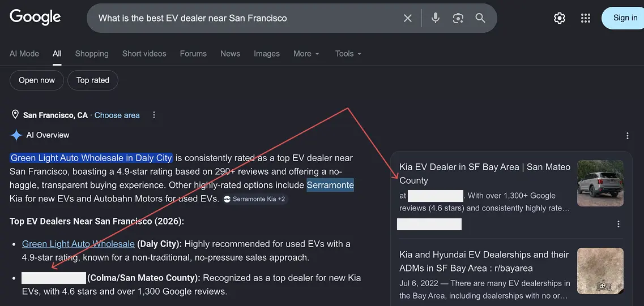The height and width of the screenshot is (306, 644).
Task: Open the Green Light Auto Wholesale bullet link
Action: pyautogui.click(x=78, y=244)
